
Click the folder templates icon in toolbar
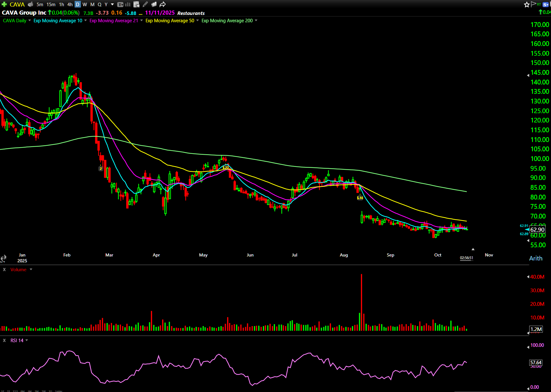coord(154,4)
